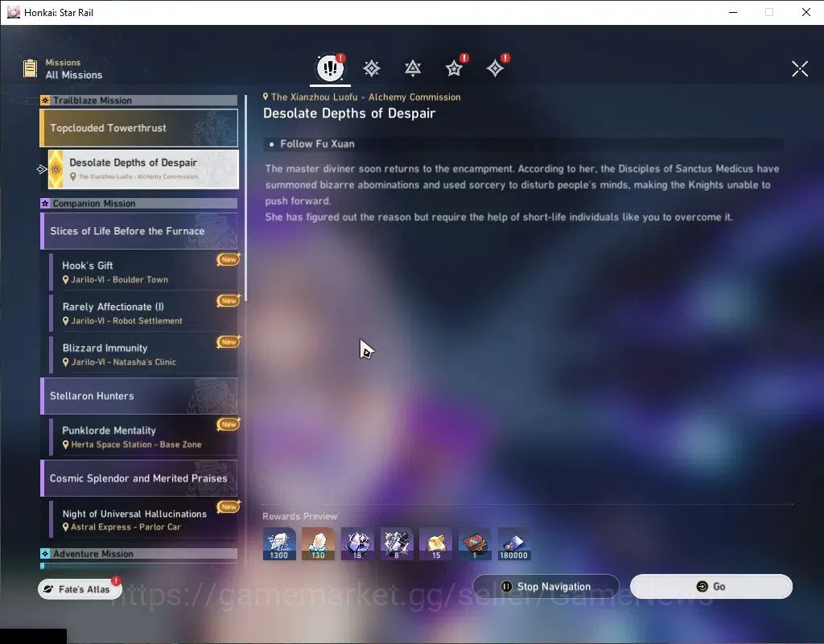This screenshot has height=644, width=824.
Task: View the reward icon with quantity 8
Action: [x=396, y=543]
